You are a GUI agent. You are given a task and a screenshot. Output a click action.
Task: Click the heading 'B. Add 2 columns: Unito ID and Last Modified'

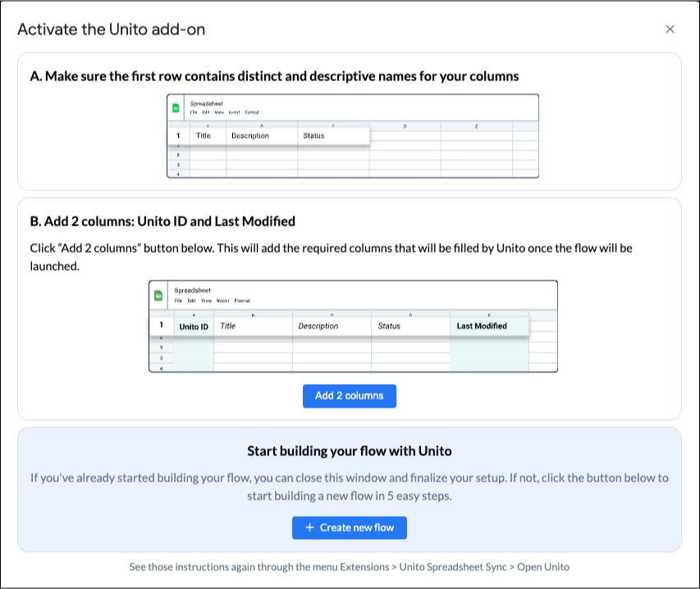162,221
